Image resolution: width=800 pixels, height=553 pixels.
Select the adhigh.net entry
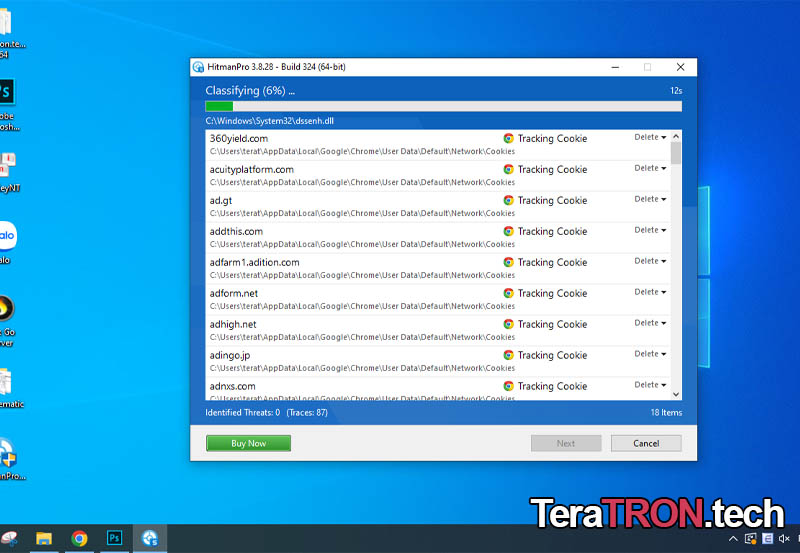click(438, 331)
